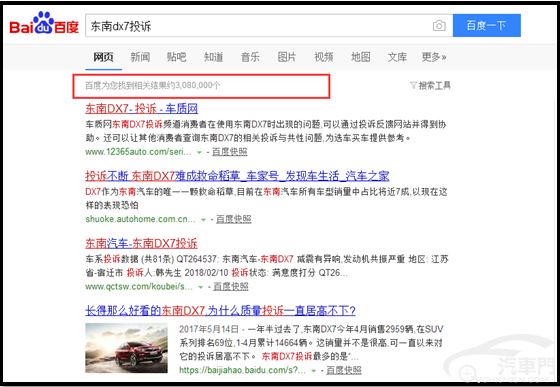
Task: Click the 百度一下 search button
Action: point(486,25)
